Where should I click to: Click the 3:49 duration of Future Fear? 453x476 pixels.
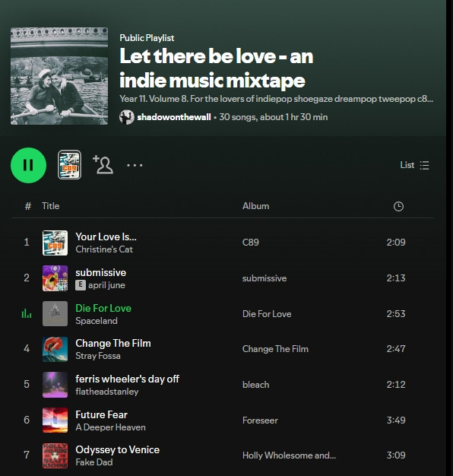(396, 420)
